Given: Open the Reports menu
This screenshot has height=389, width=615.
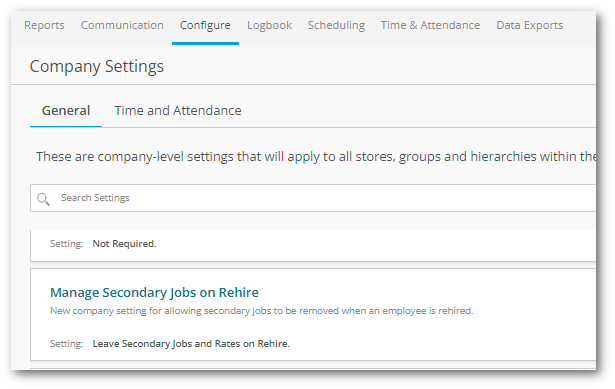Looking at the screenshot, I should pyautogui.click(x=44, y=25).
